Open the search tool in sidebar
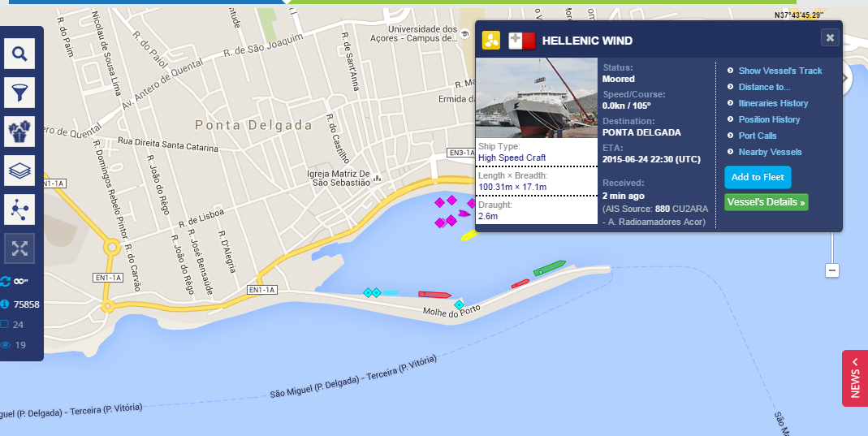Viewport: 868px width, 436px height. (19, 54)
